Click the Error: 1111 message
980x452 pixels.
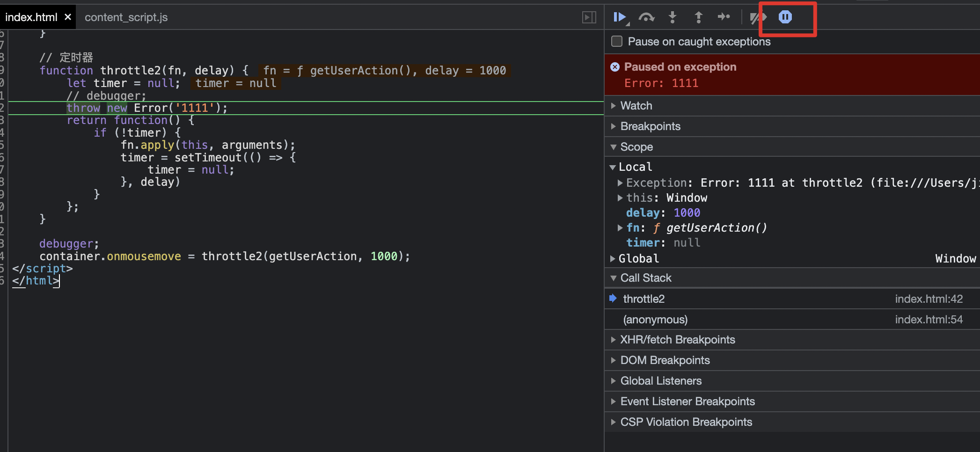661,83
